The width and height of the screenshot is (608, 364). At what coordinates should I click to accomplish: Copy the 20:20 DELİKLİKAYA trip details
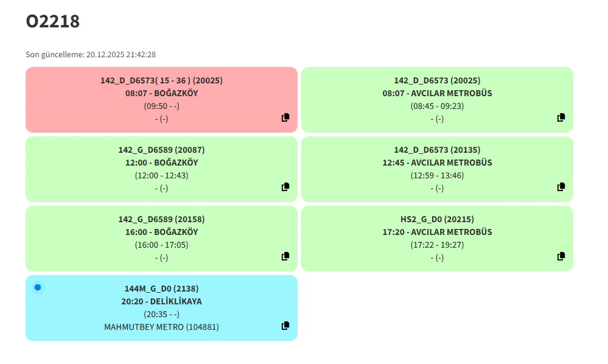[285, 326]
